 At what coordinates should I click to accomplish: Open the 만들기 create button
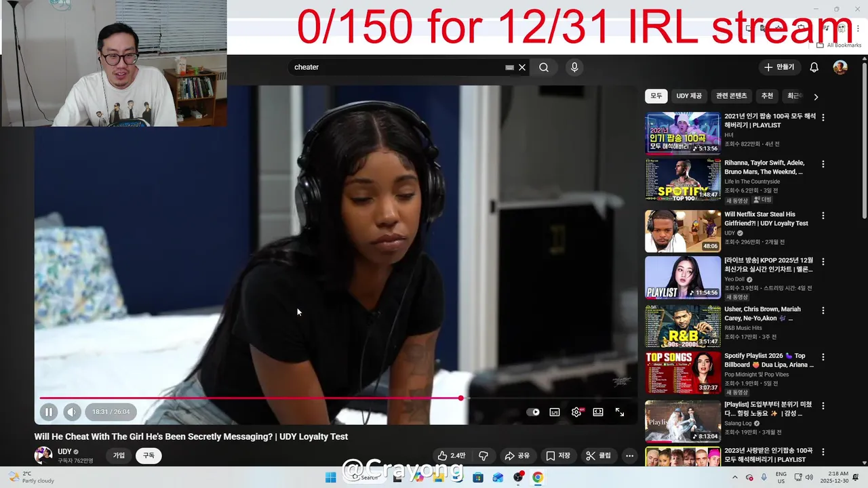[779, 67]
